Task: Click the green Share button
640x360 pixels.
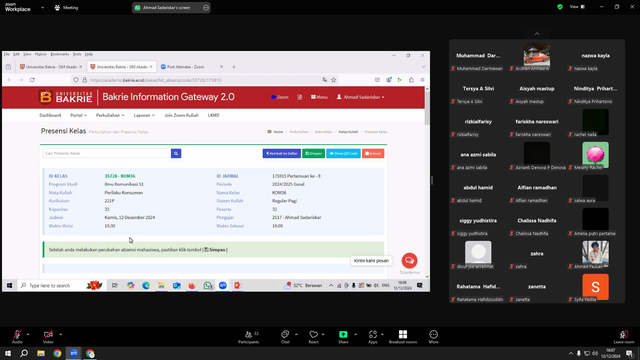Action: 343,337
